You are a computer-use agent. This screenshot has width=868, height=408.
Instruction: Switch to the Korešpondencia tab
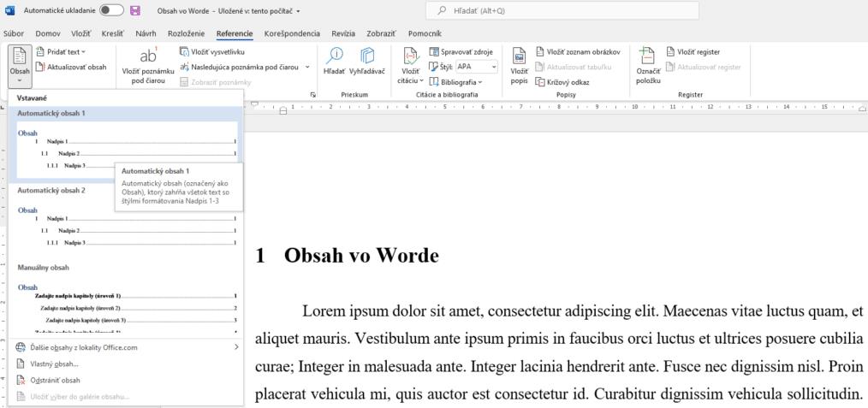click(x=292, y=33)
